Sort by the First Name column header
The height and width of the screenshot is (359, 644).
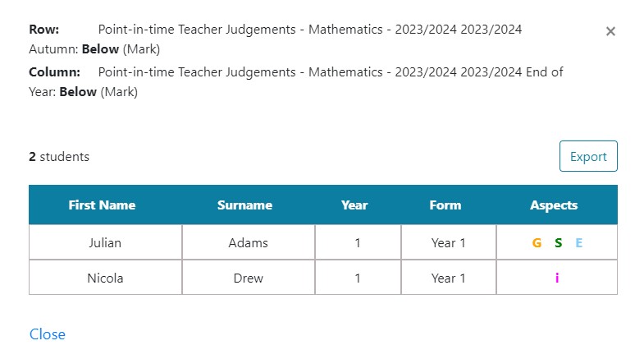click(102, 205)
